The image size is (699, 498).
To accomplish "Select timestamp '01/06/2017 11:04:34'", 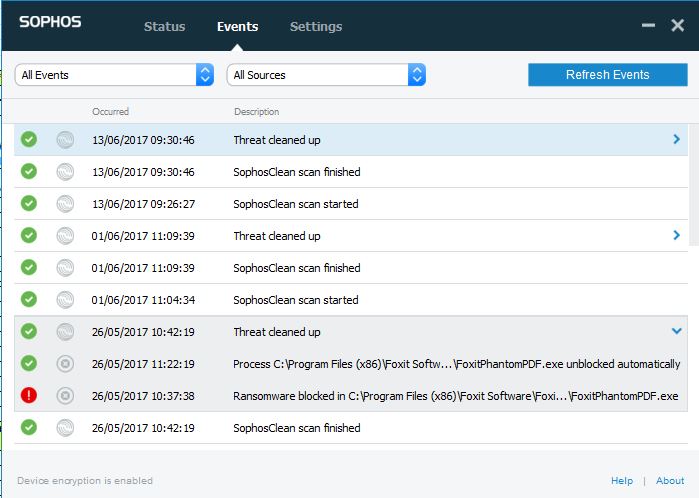I will point(144,300).
